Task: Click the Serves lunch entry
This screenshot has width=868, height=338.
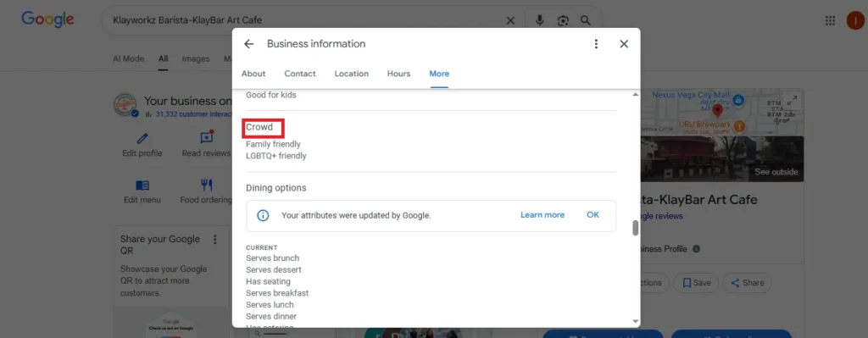Action: coord(270,305)
